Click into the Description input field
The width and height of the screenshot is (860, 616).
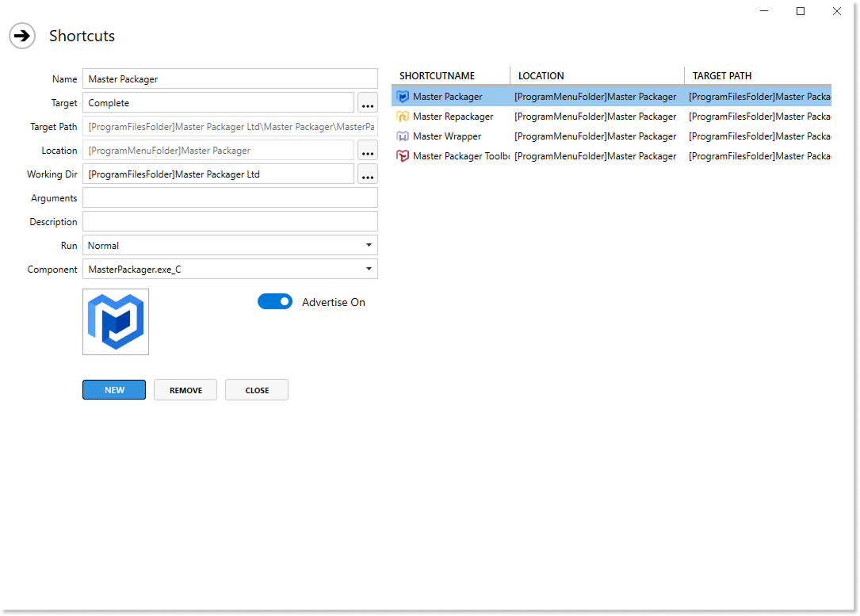(230, 222)
